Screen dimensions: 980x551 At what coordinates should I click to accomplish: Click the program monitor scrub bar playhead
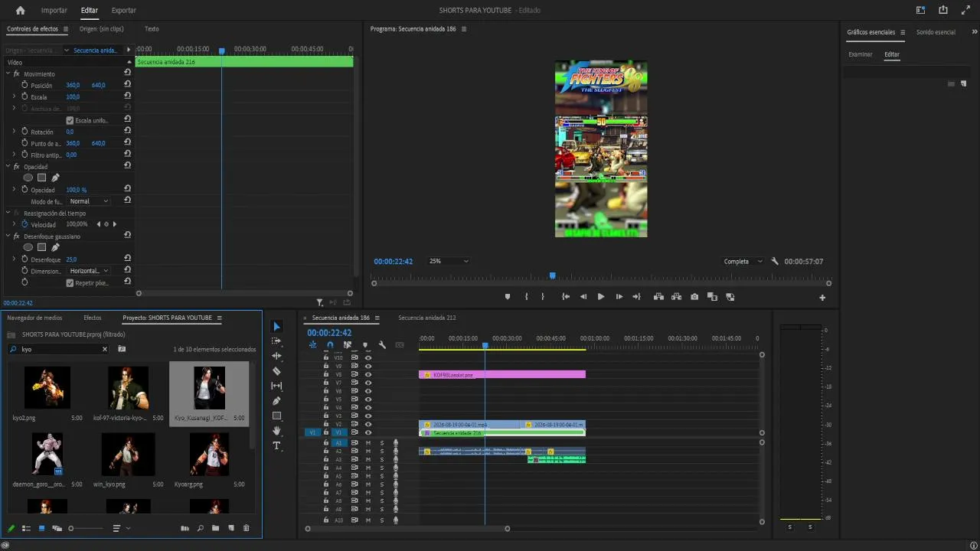click(x=552, y=275)
